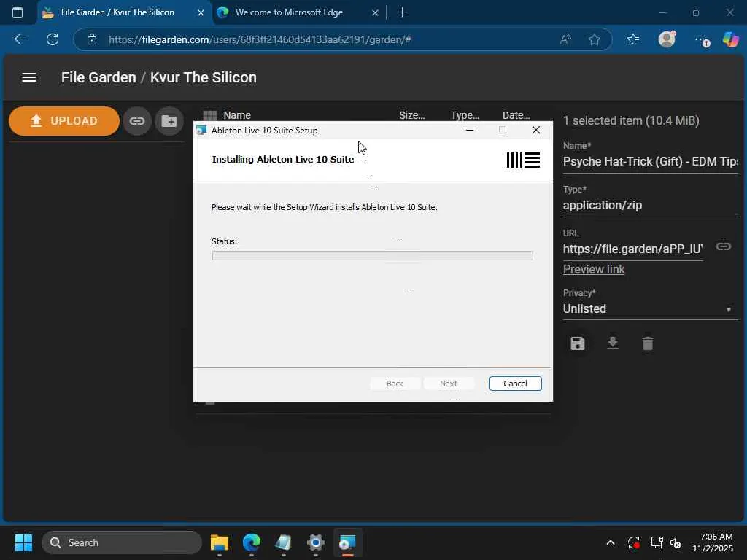Download the selected file icon
Viewport: 747px width, 560px height.
tap(613, 343)
